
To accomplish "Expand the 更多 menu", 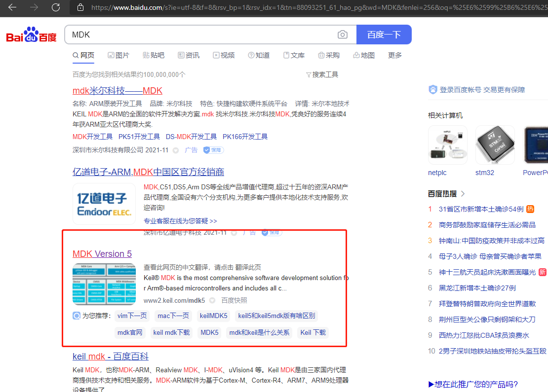I will (395, 55).
